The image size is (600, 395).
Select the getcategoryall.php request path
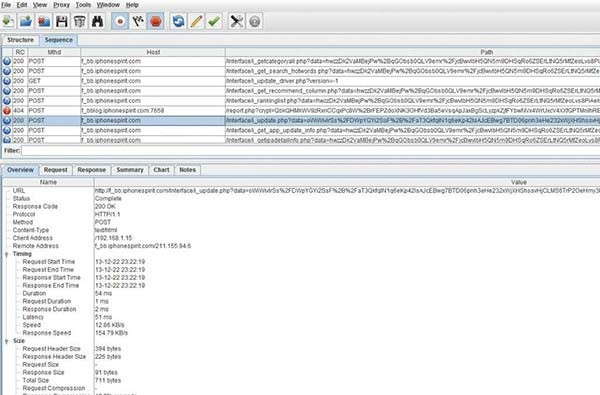(x=412, y=61)
